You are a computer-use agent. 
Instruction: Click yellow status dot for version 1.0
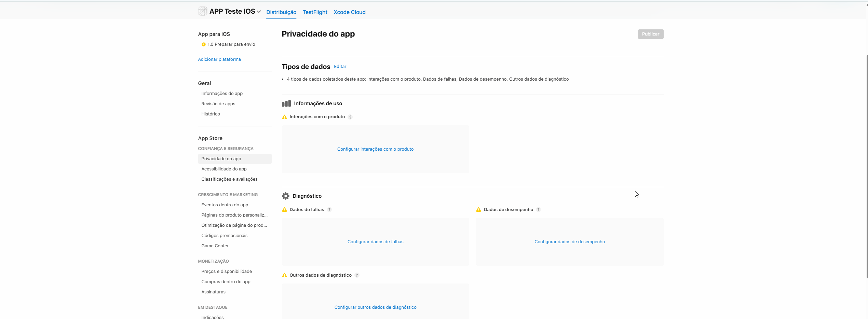click(x=203, y=44)
